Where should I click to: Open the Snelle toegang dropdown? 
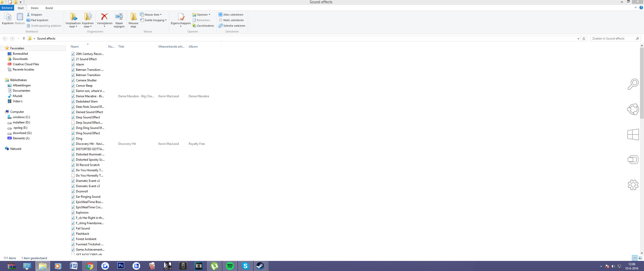(153, 20)
